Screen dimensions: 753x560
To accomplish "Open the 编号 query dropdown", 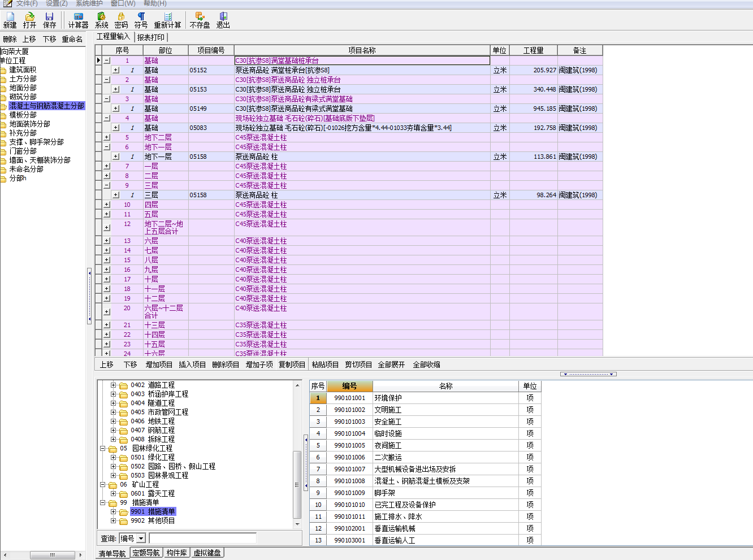I will coord(141,539).
